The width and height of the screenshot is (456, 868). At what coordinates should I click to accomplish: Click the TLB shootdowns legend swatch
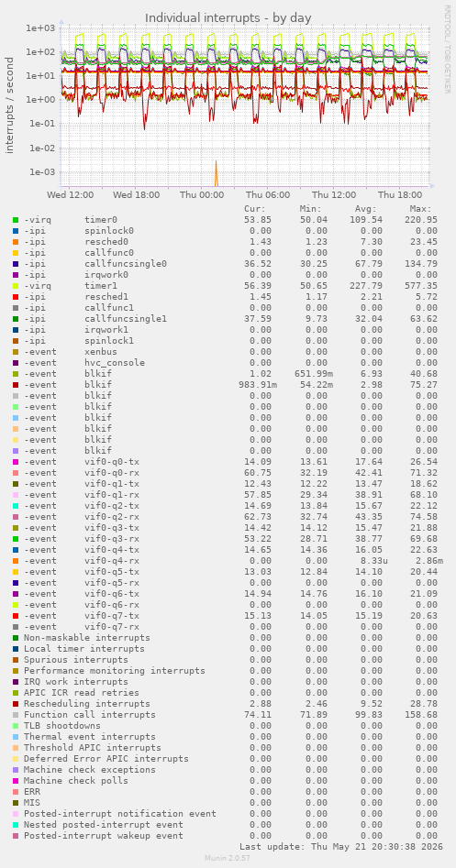click(16, 726)
